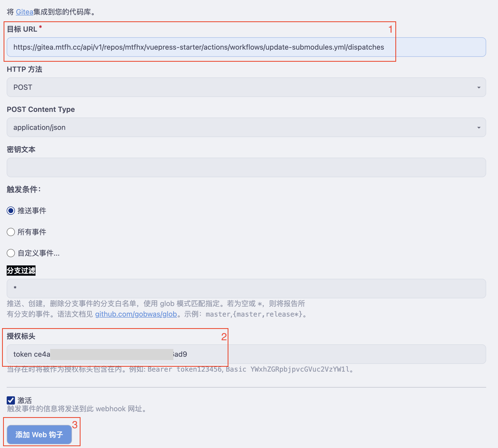Select the 所有事件 radio button
Image resolution: width=498 pixels, height=448 pixels.
[x=11, y=232]
